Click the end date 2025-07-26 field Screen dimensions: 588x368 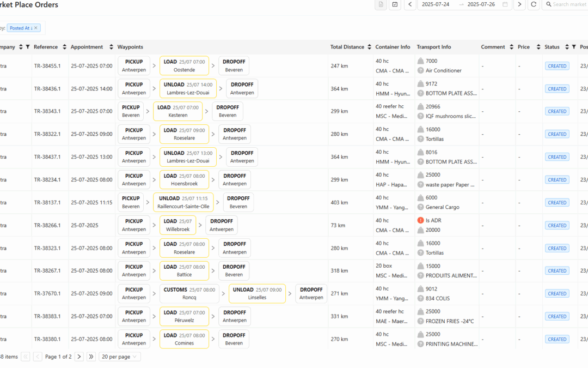point(481,4)
